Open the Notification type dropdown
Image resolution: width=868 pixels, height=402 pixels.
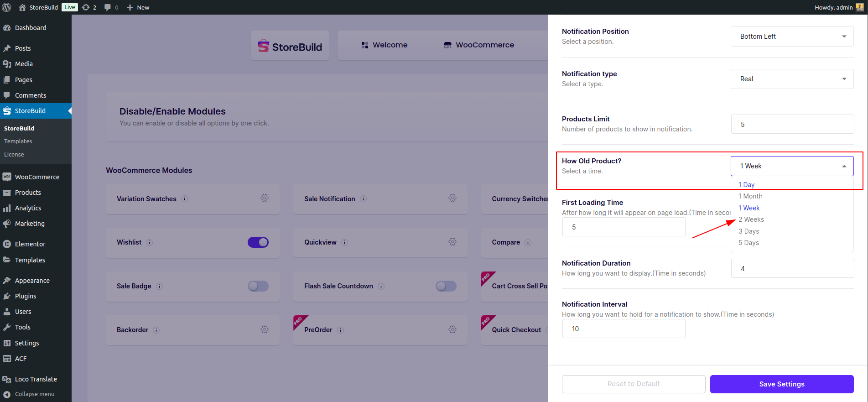(x=792, y=79)
